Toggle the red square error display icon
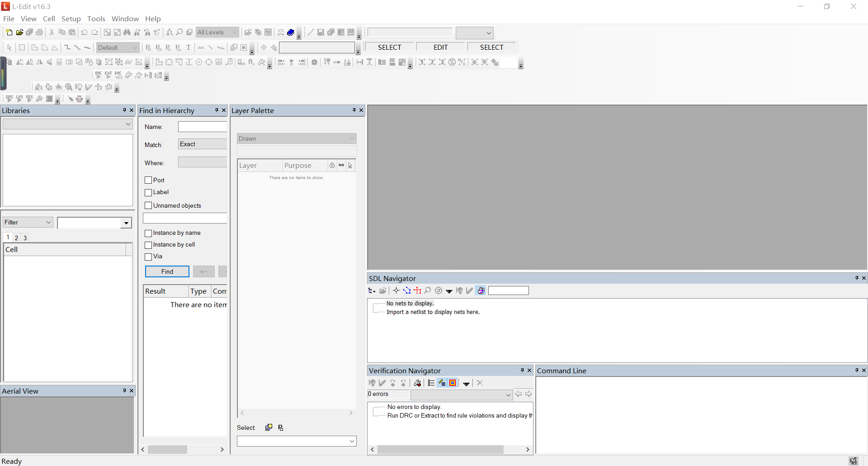This screenshot has height=466, width=868. (x=453, y=383)
